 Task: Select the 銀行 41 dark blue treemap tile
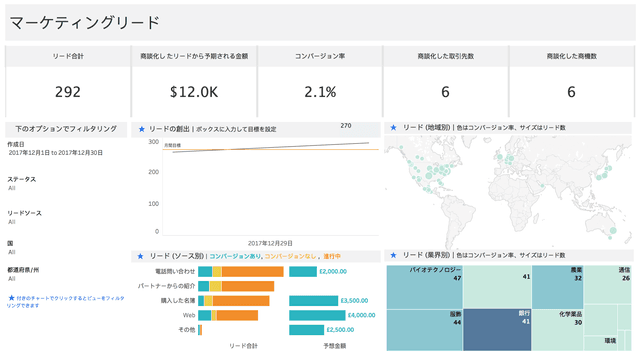click(497, 329)
